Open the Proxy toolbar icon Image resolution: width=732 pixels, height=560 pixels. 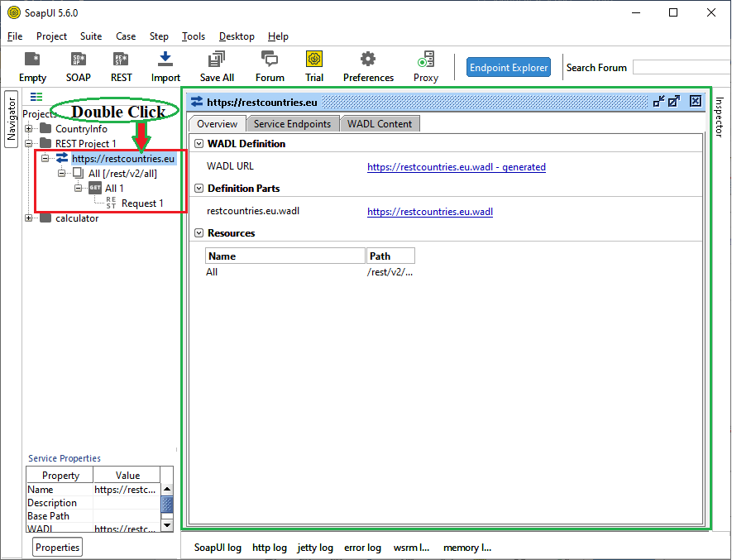(426, 60)
